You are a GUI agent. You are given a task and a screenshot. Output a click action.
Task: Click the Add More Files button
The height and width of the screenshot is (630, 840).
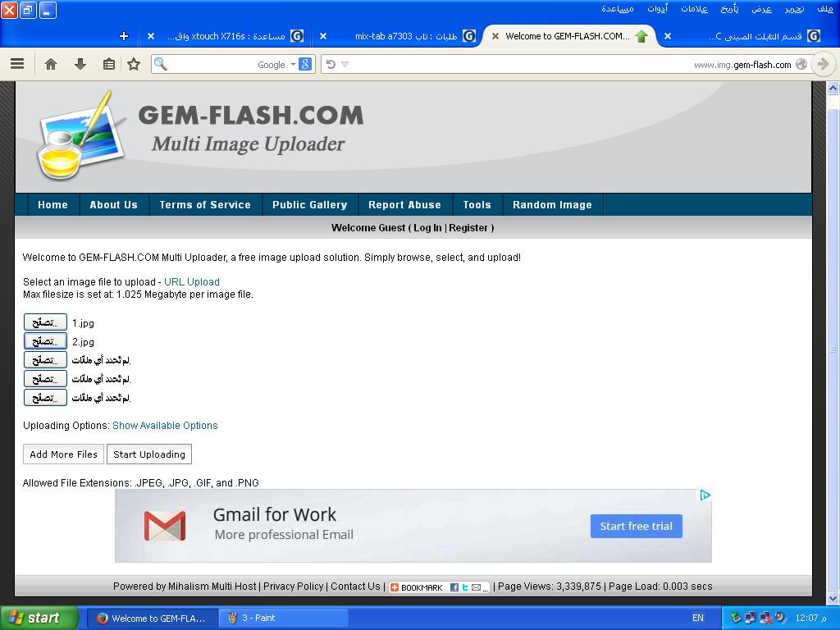[x=63, y=454]
